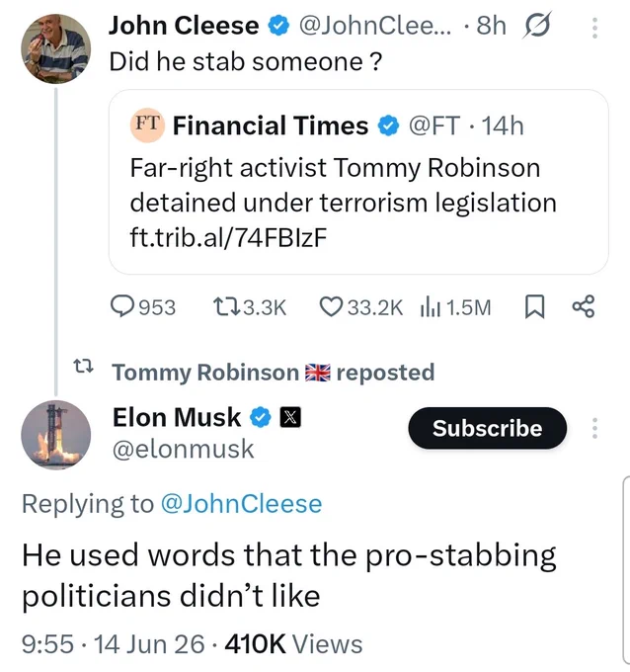Follow the @JohnCleese mention in reply line

click(x=241, y=504)
